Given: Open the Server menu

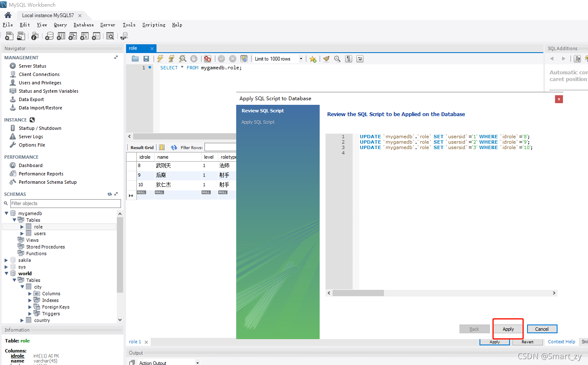Looking at the screenshot, I should coord(108,25).
